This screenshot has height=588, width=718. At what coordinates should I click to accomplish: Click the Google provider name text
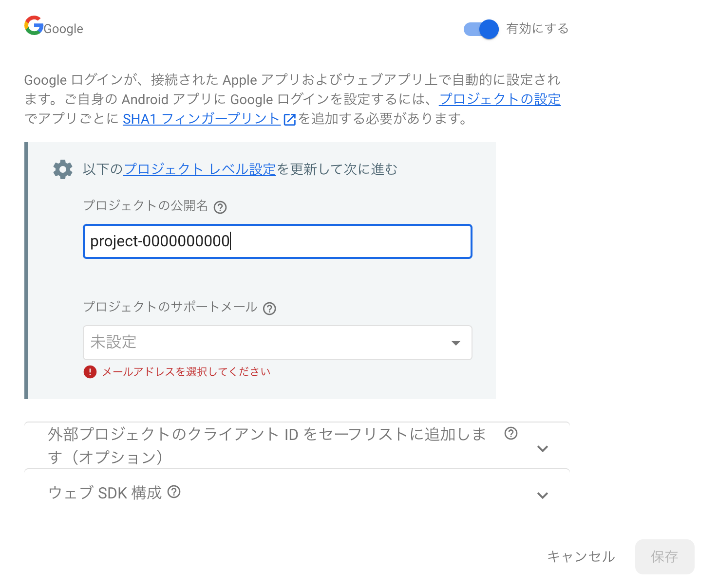[63, 29]
